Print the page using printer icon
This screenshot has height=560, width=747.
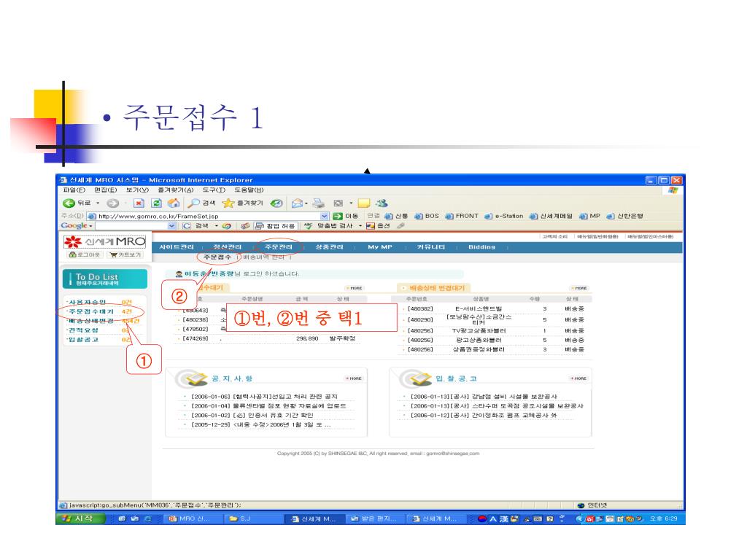(319, 203)
